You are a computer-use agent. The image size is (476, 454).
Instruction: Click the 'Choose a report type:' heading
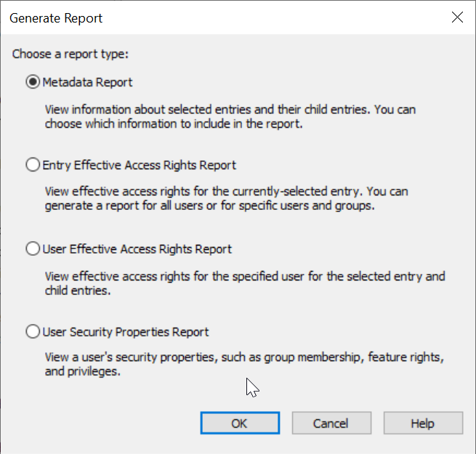[x=70, y=54]
